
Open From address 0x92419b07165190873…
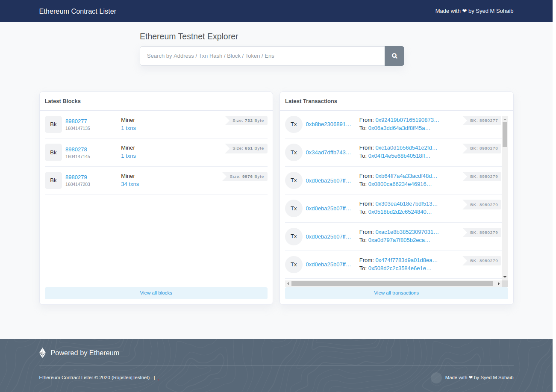click(x=407, y=120)
